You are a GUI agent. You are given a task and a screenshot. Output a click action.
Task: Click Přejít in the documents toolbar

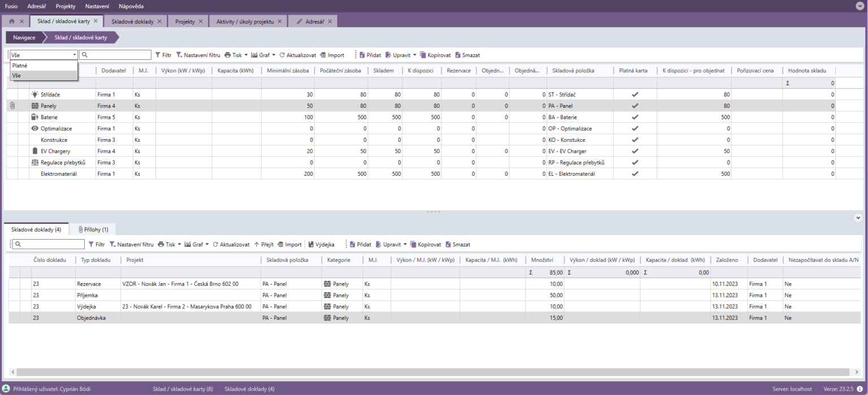click(264, 245)
